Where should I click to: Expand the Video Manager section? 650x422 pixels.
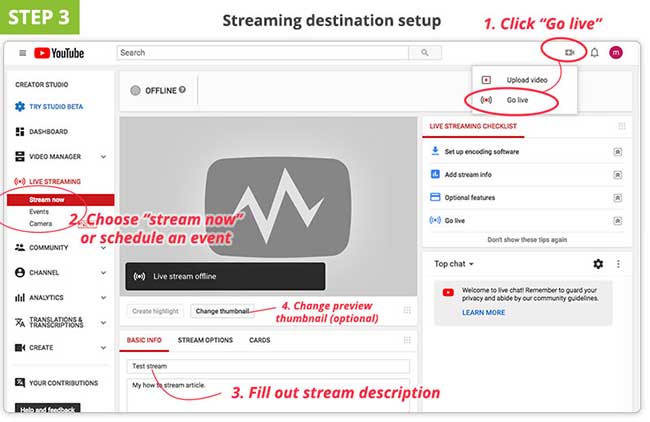104,156
